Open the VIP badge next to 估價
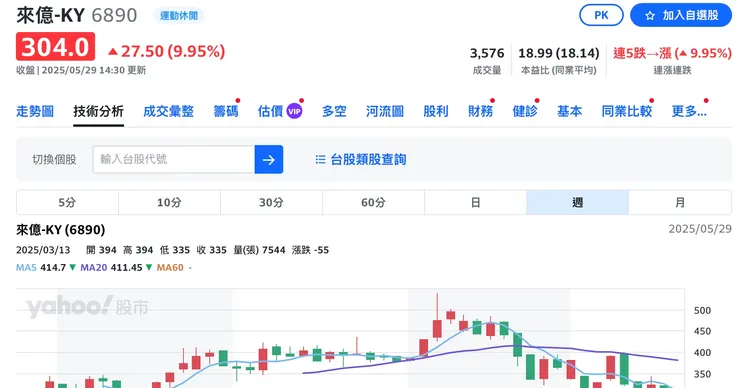 tap(294, 111)
